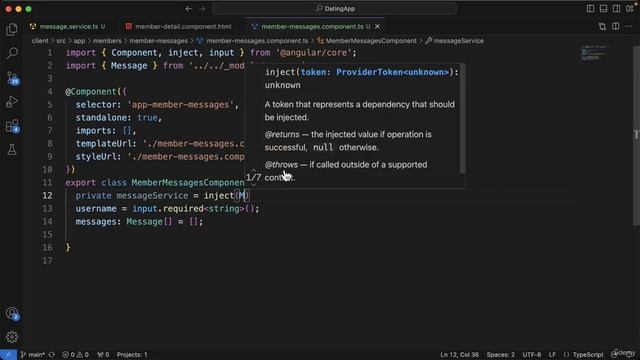Show previous signature in parameter hint
This screenshot has width=640, height=360.
pos(253,170)
